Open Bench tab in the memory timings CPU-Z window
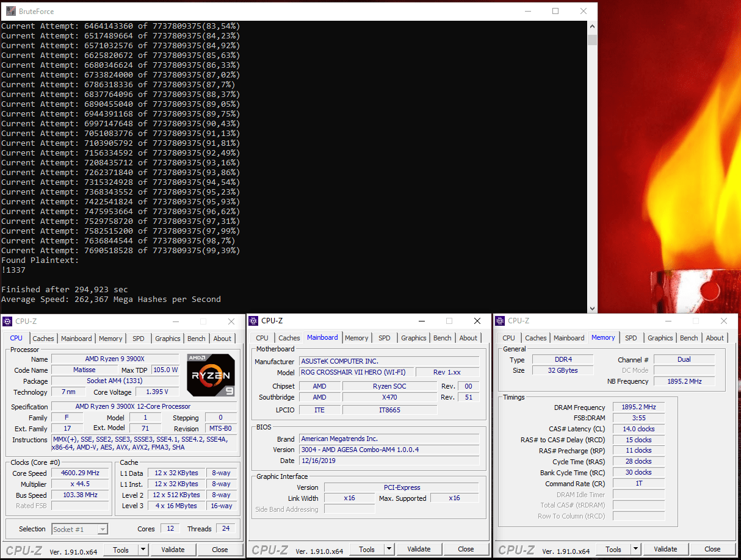The height and width of the screenshot is (560, 741). point(689,338)
